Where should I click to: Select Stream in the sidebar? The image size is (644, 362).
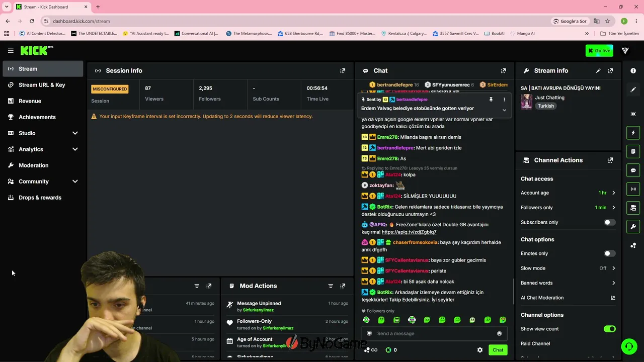tap(43, 69)
